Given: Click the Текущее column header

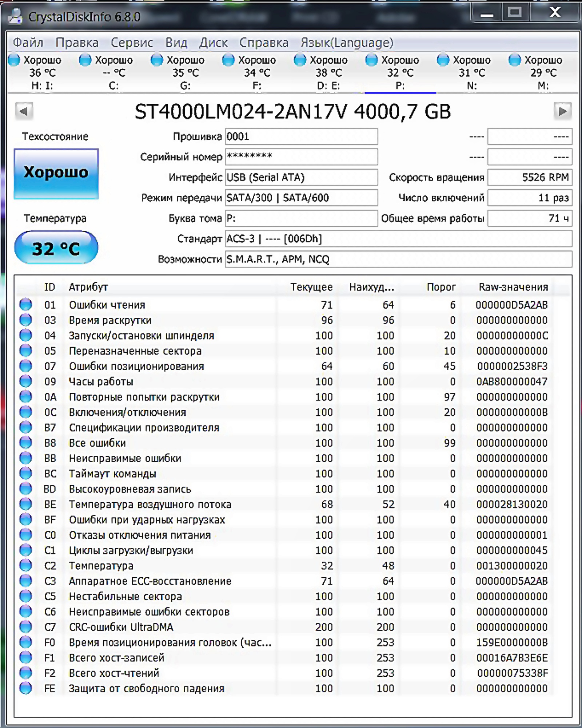Looking at the screenshot, I should coord(311,287).
